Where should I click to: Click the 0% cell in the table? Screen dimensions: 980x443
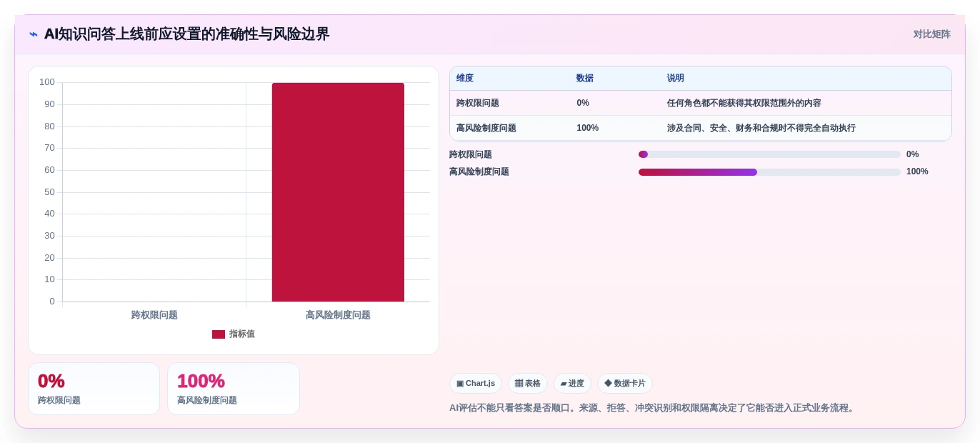583,103
